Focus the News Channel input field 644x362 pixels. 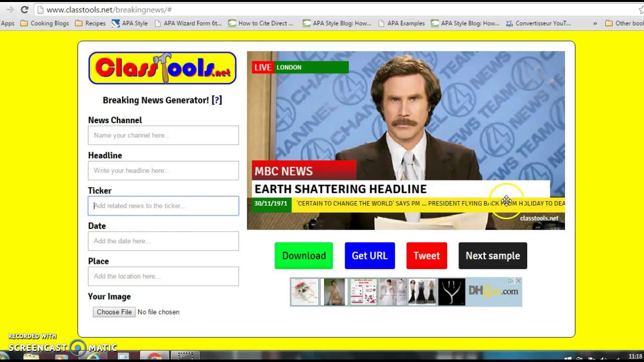164,135
